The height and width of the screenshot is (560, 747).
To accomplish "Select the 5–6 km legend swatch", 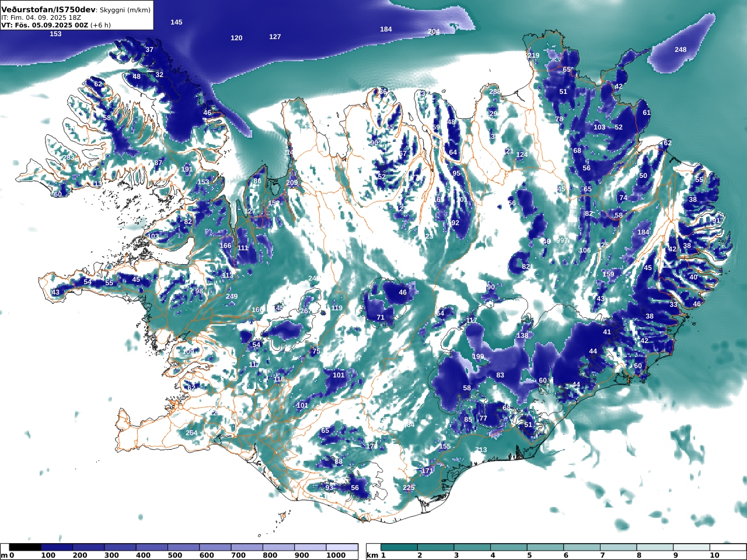I will tap(545, 547).
